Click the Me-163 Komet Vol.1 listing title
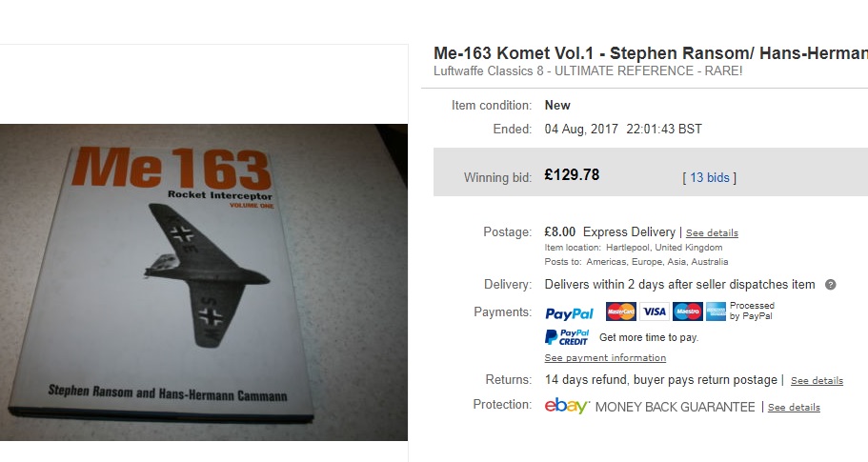 (651, 53)
